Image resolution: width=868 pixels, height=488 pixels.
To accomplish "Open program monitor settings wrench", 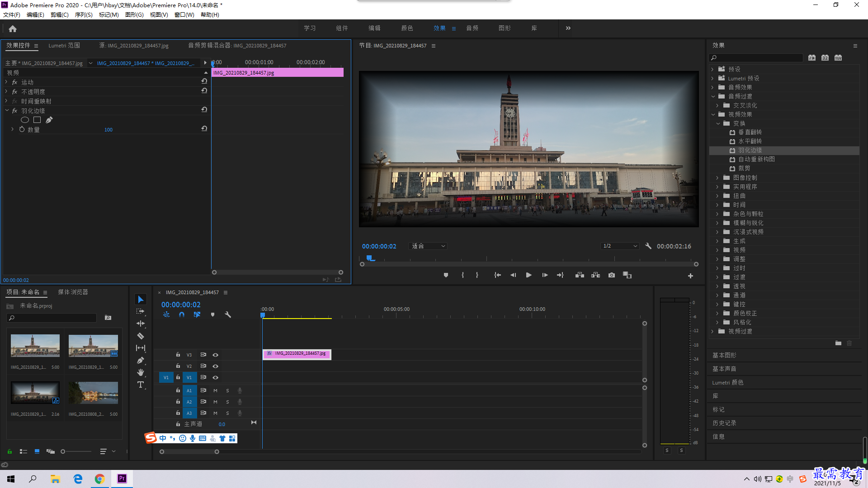I will click(648, 246).
